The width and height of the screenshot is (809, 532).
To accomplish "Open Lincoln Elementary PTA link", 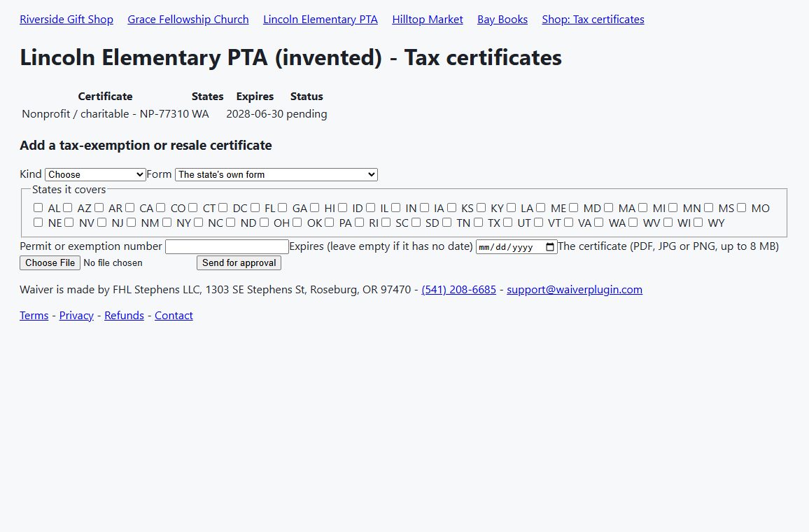I will (x=321, y=20).
